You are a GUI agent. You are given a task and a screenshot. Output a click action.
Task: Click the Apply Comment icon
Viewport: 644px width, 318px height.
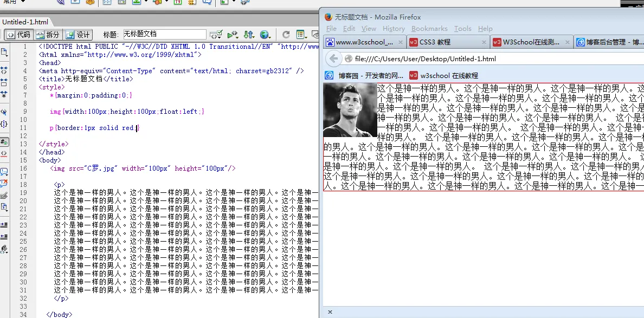click(x=4, y=172)
